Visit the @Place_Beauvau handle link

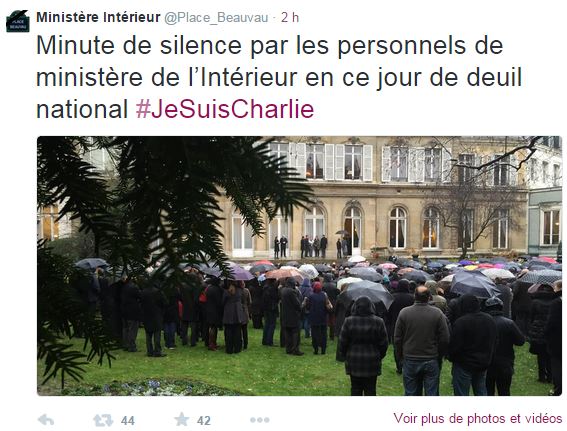point(216,18)
